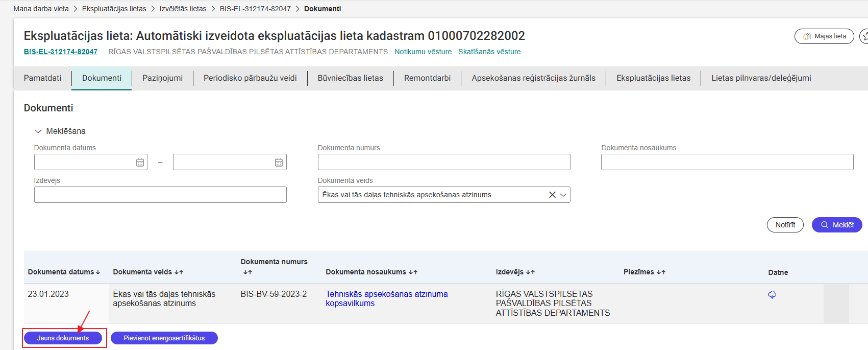
Task: Open the end date calendar picker
Action: coord(279,162)
